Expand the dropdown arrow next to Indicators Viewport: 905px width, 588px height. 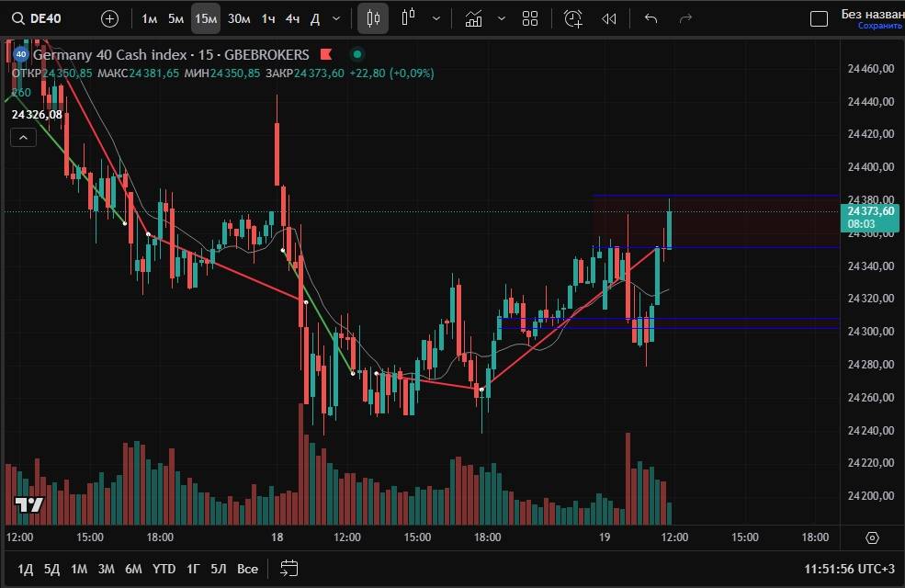pyautogui.click(x=501, y=18)
